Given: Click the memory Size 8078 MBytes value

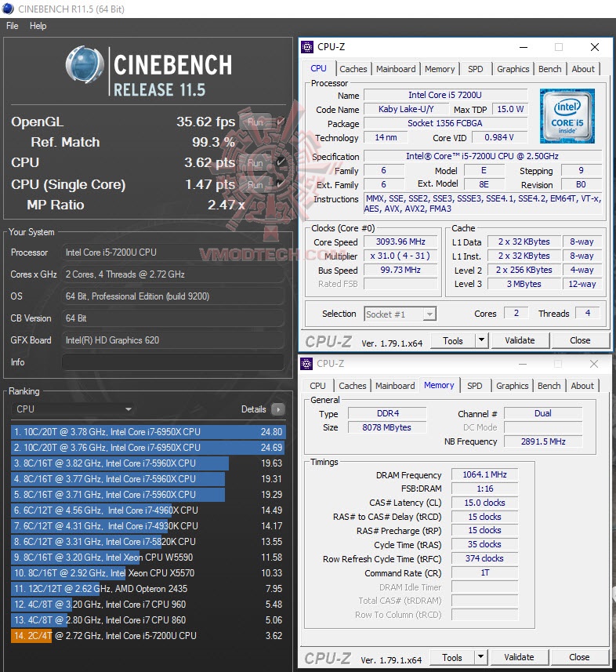Looking at the screenshot, I should 387,427.
